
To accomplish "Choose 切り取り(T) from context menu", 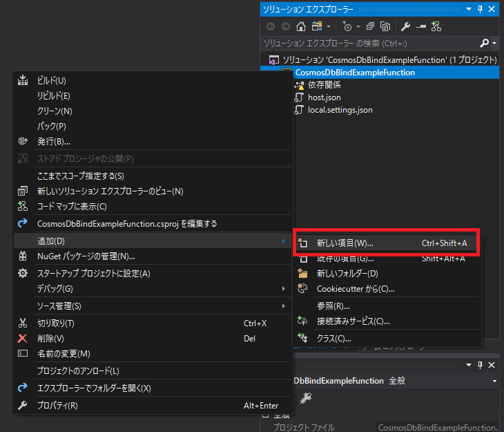I will 153,323.
